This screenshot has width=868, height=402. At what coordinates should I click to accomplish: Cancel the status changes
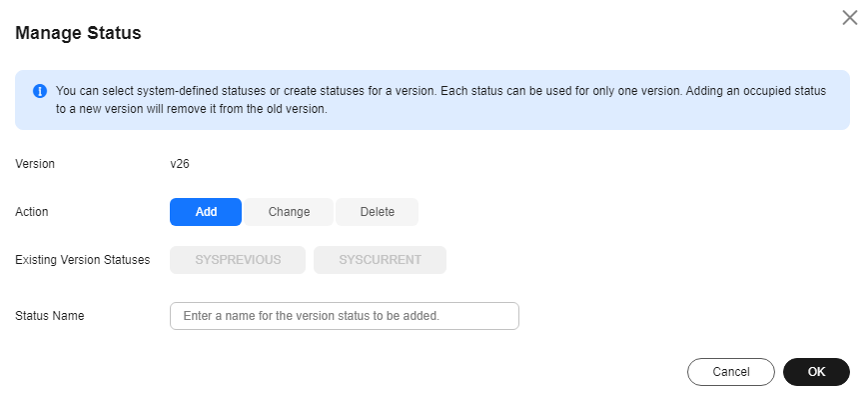tap(731, 372)
